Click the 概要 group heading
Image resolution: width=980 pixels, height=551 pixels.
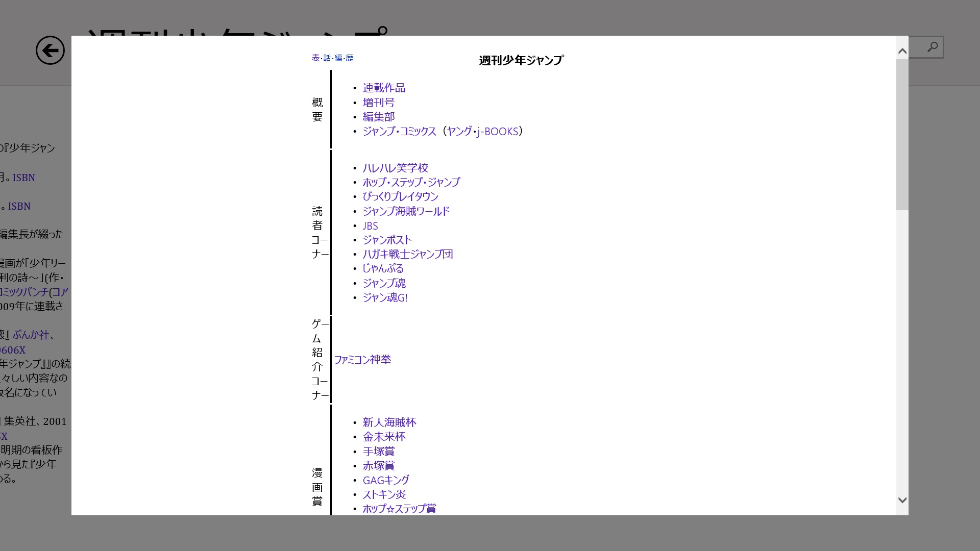[x=317, y=110]
